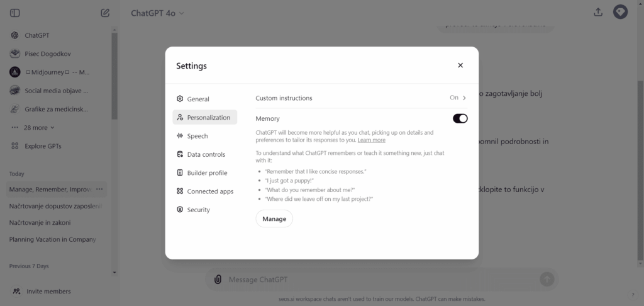The image size is (644, 306).
Task: Open the ChatGPT 4o model dropdown
Action: tap(158, 13)
